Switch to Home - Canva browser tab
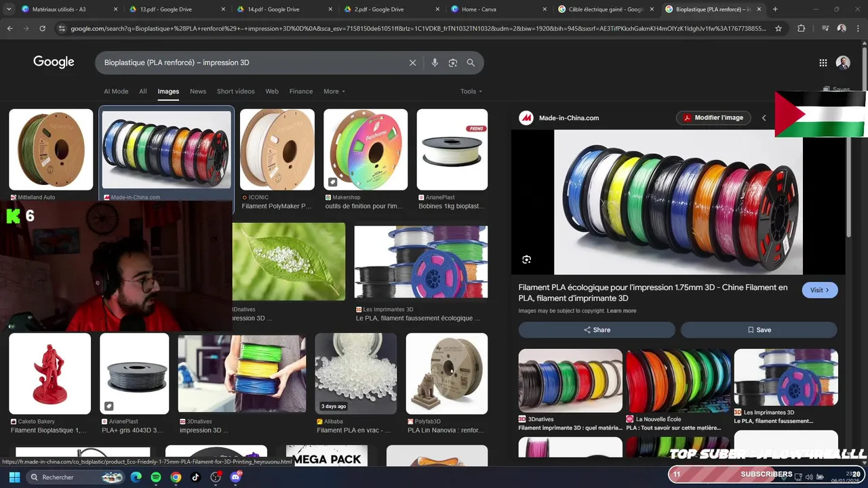The image size is (868, 488). coord(499,9)
